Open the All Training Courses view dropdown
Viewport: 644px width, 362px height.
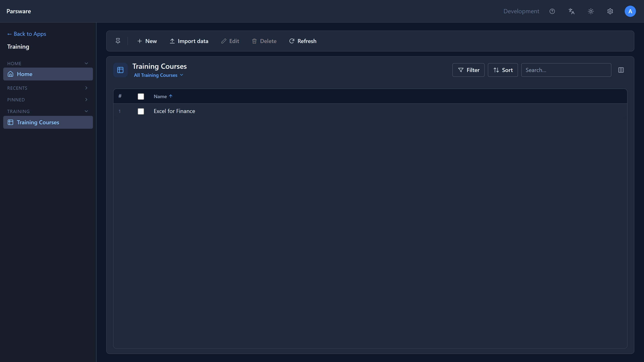[159, 75]
